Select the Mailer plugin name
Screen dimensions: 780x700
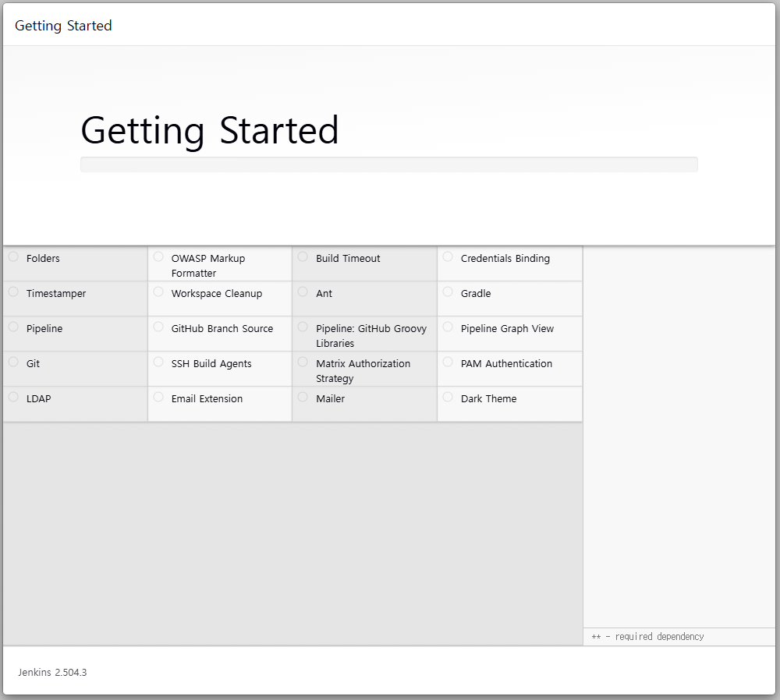coord(330,399)
